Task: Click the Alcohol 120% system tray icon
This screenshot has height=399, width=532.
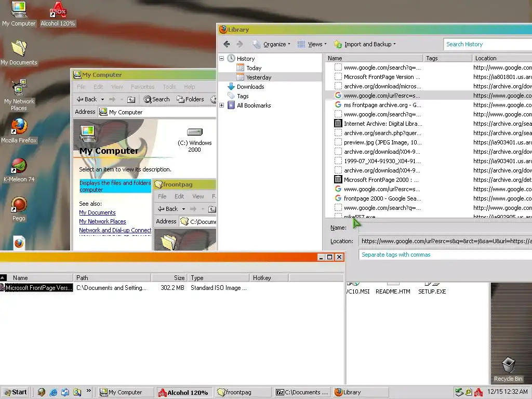Action: point(478,392)
